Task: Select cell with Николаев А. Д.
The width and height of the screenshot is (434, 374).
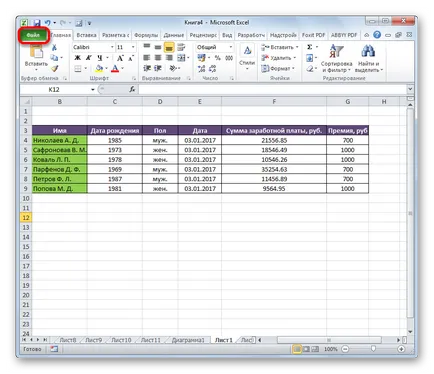Action: (60, 140)
